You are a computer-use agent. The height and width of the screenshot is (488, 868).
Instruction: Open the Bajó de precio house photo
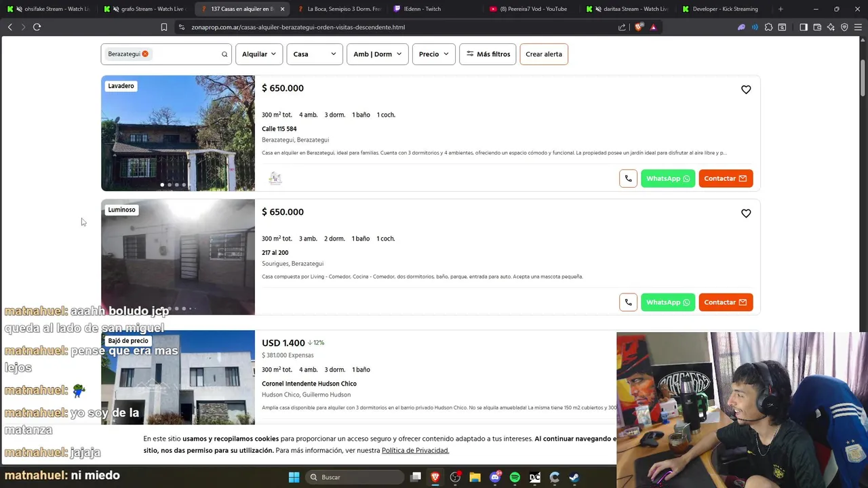[178, 377]
